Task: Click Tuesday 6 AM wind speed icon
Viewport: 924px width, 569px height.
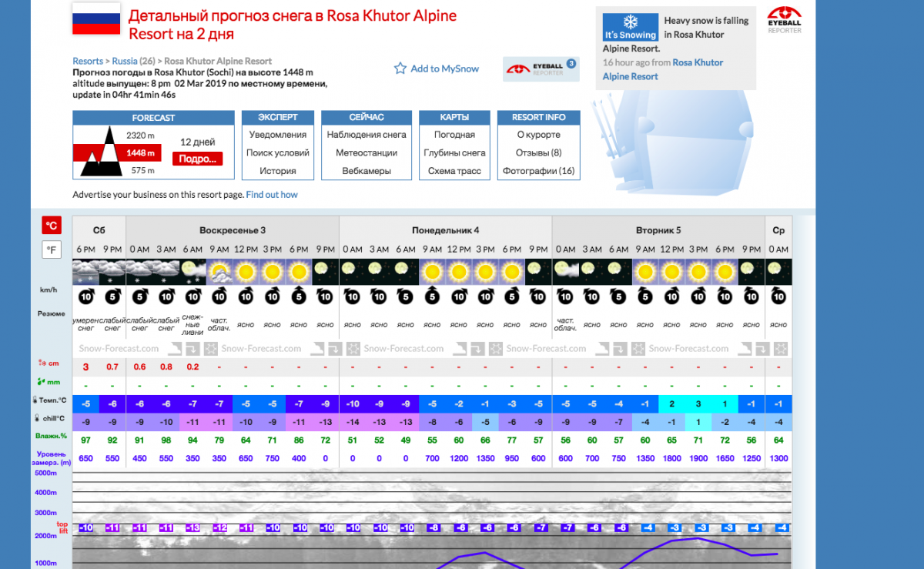Action: click(x=618, y=296)
